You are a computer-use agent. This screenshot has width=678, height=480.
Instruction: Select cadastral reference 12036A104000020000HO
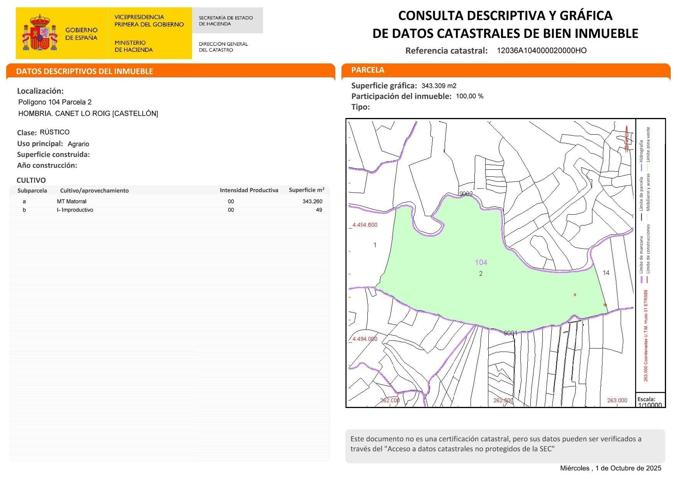pyautogui.click(x=541, y=50)
